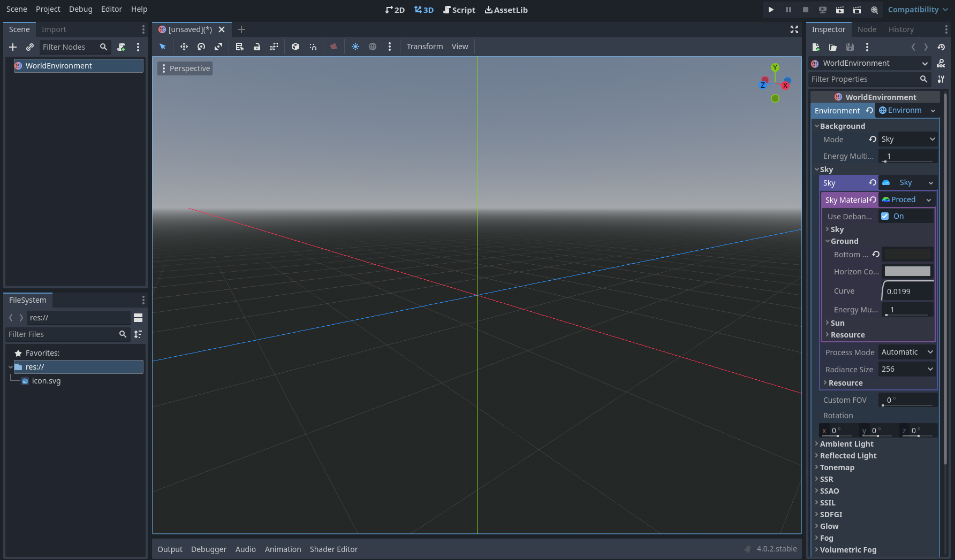Select the Rotate tool
This screenshot has height=560, width=955.
click(201, 47)
